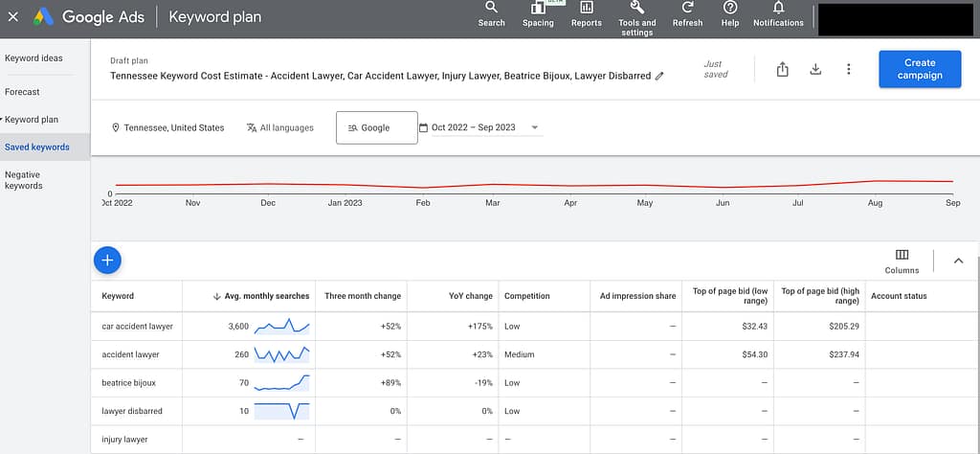Download the keyword plan
The image size is (980, 454).
pos(815,69)
